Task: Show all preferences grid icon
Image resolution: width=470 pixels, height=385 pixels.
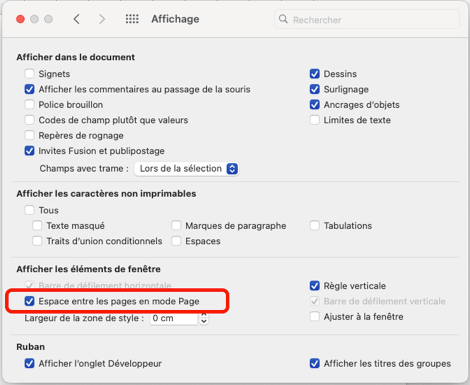Action: (132, 19)
